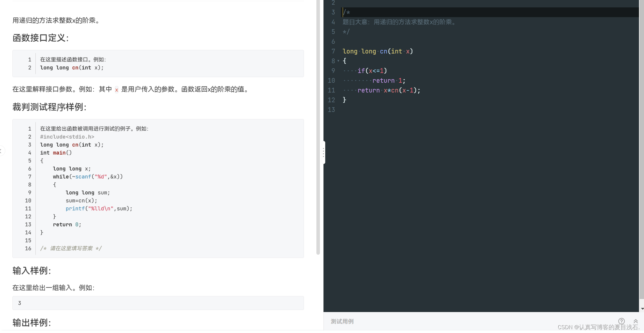
Task: Collapse the code fold arrow on line 8
Action: tap(338, 61)
